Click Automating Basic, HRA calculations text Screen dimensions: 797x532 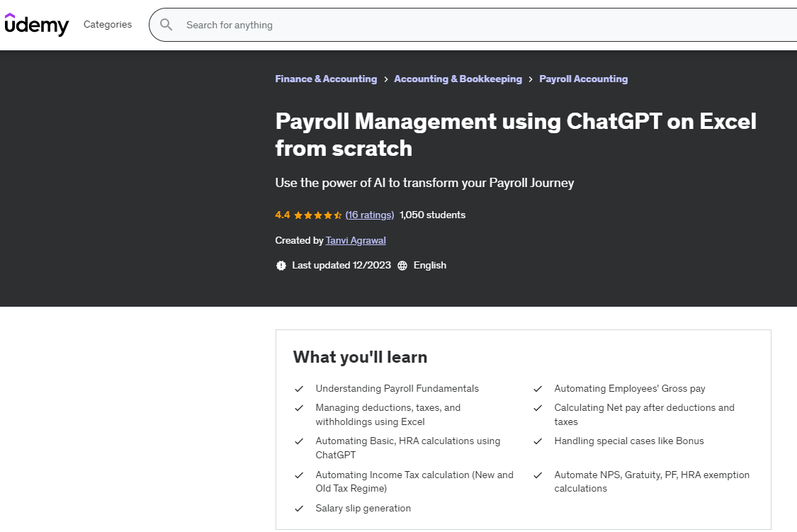tap(407, 448)
